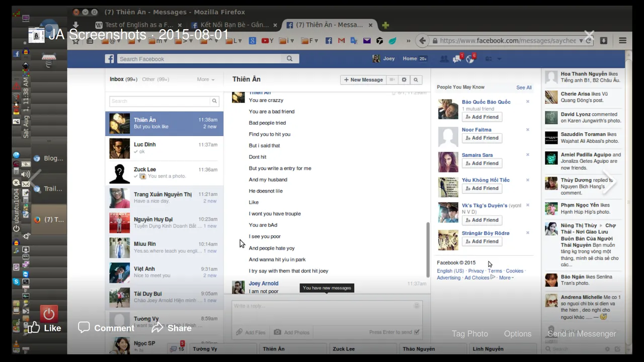This screenshot has width=644, height=362.
Task: Like this photo
Action: click(44, 328)
